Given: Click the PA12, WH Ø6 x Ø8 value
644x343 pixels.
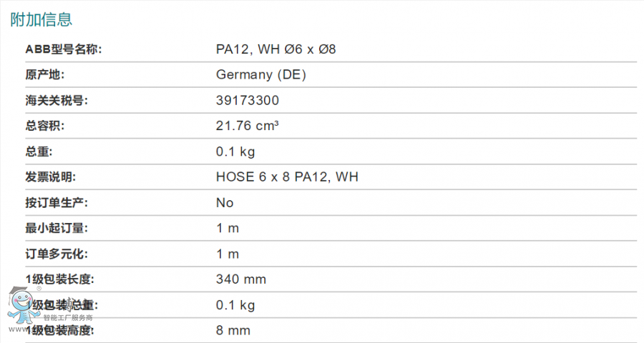Looking at the screenshot, I should click(x=276, y=49).
